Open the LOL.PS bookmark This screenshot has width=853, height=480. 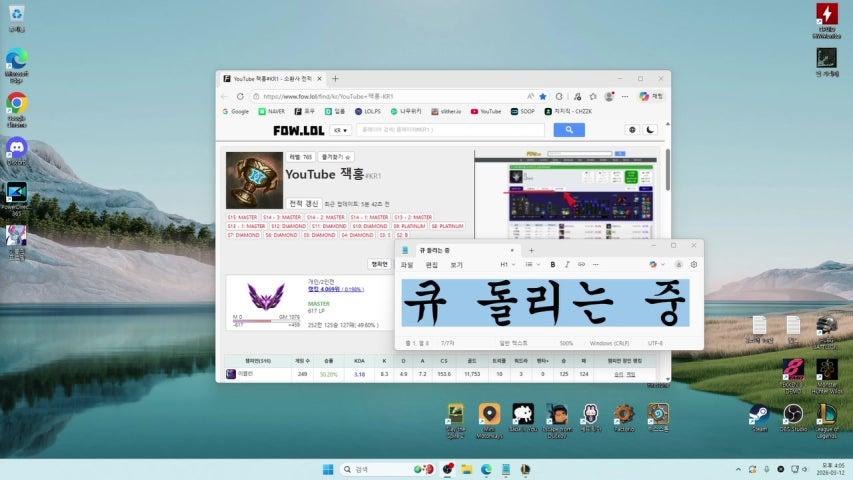pos(368,112)
